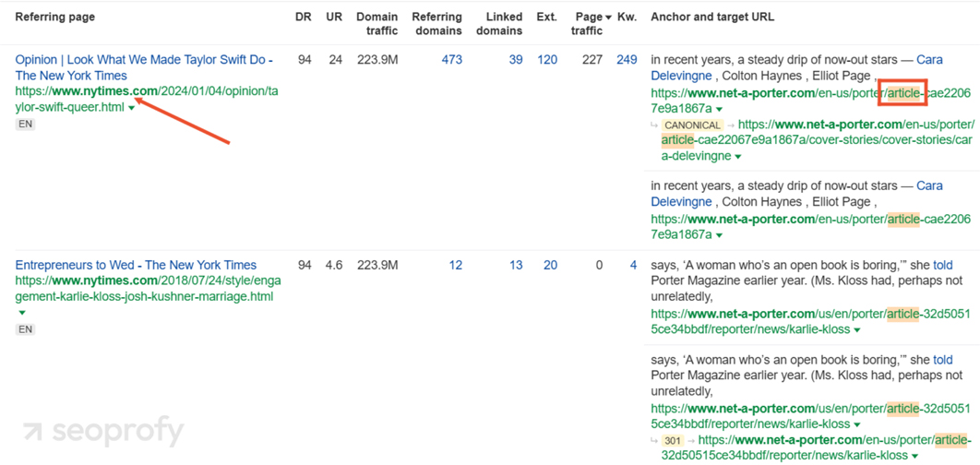Select the DR value 94 in Taylor Swift row
Viewport: 980px width, 465px height.
[303, 60]
